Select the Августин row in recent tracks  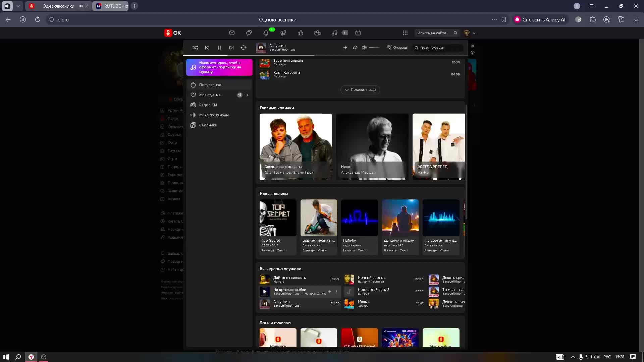point(300,303)
